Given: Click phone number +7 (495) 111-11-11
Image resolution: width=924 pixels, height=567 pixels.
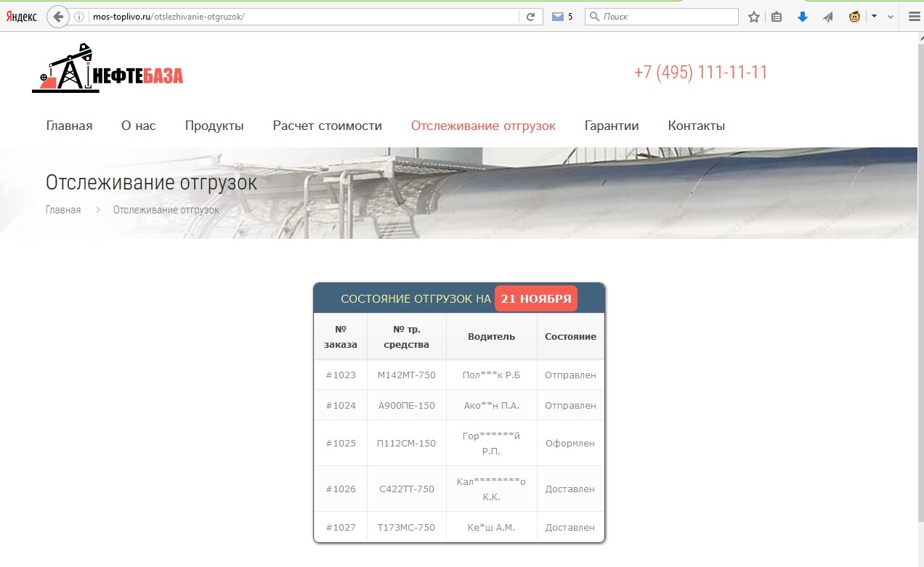Looking at the screenshot, I should (700, 73).
